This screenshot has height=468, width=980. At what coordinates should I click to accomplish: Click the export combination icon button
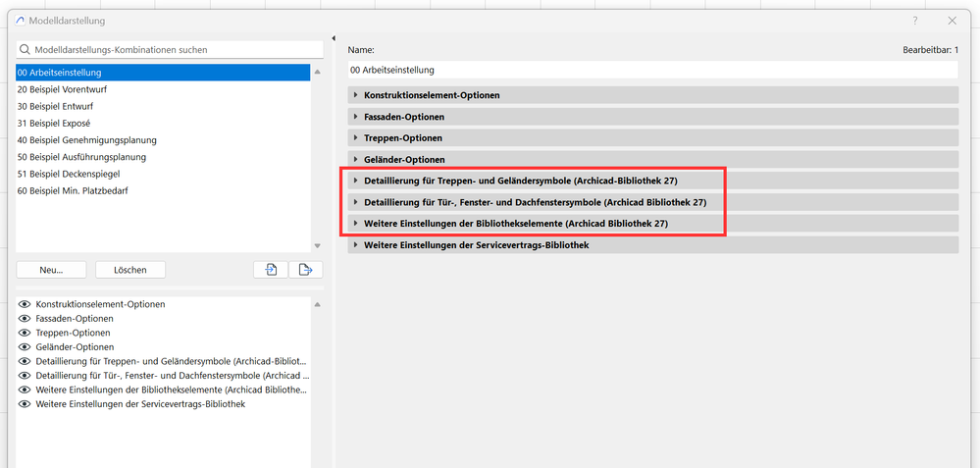coord(306,270)
